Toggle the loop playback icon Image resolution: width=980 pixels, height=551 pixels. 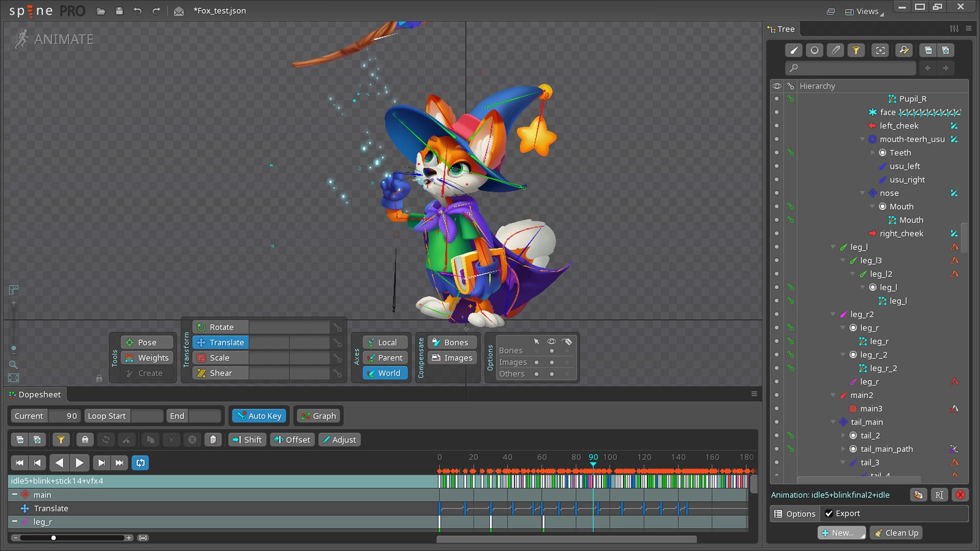140,463
